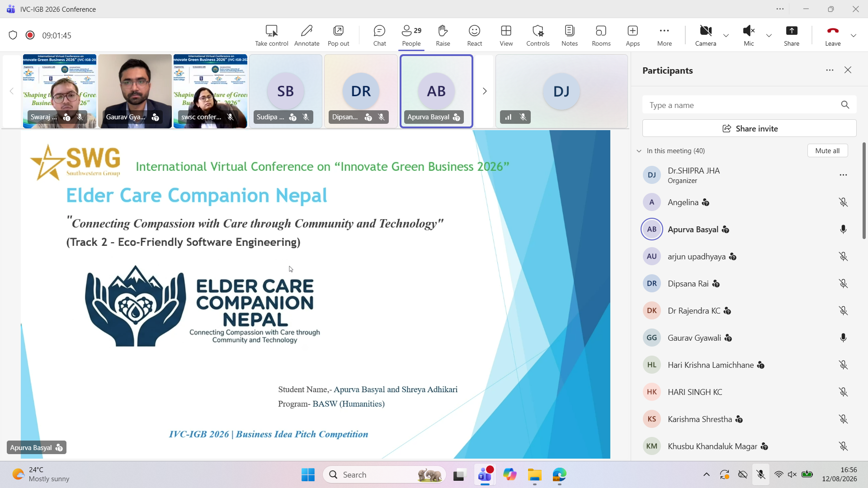Unmute the Mic
This screenshot has height=488, width=868.
[x=749, y=35]
